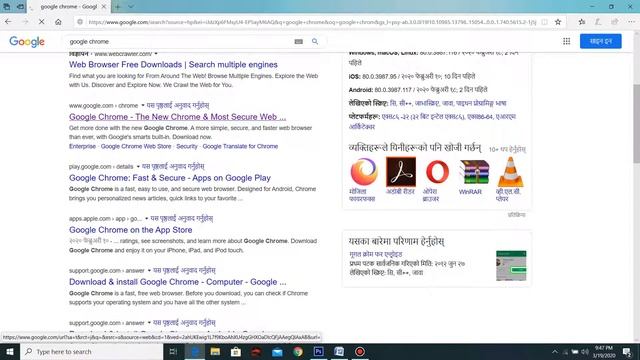This screenshot has width=640, height=360.
Task: Open Microsoft Store from taskbar
Action: tap(236, 351)
